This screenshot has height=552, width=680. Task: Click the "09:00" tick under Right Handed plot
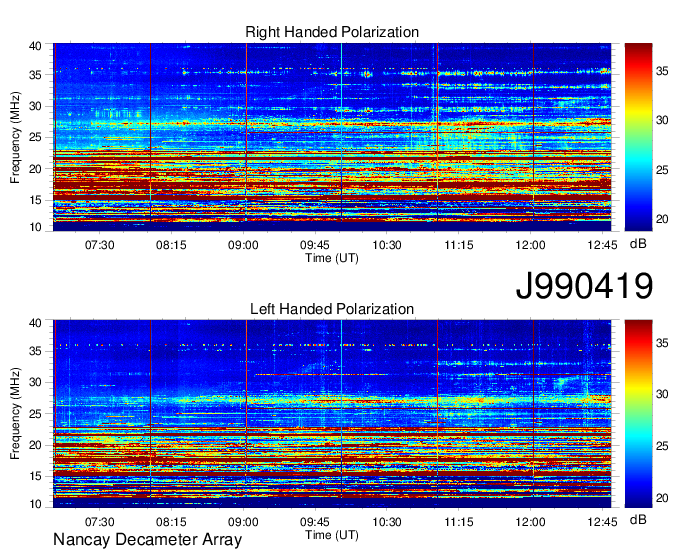click(x=243, y=245)
